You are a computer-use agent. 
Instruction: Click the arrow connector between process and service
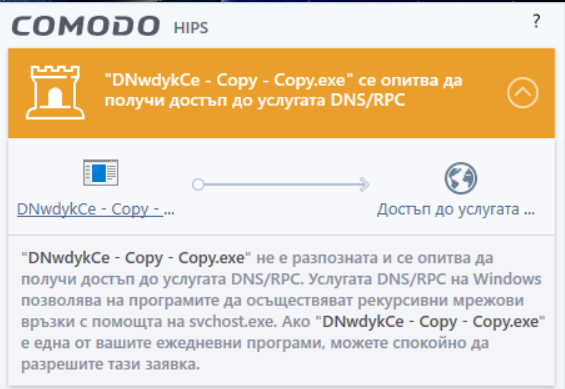pos(281,184)
